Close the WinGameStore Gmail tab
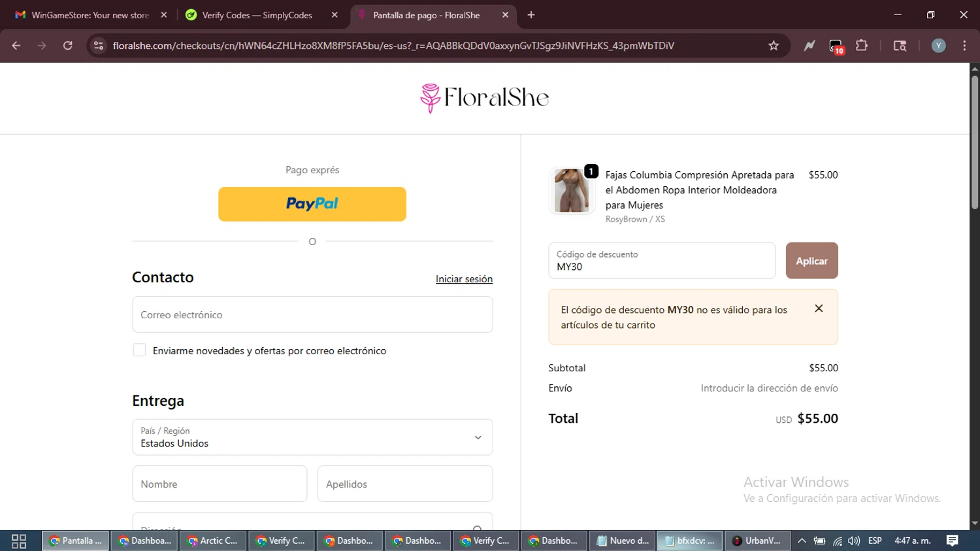This screenshot has height=551, width=980. click(x=164, y=15)
